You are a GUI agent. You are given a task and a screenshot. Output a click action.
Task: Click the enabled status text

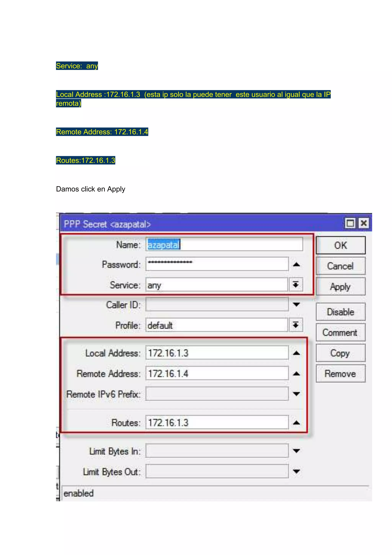[78, 493]
